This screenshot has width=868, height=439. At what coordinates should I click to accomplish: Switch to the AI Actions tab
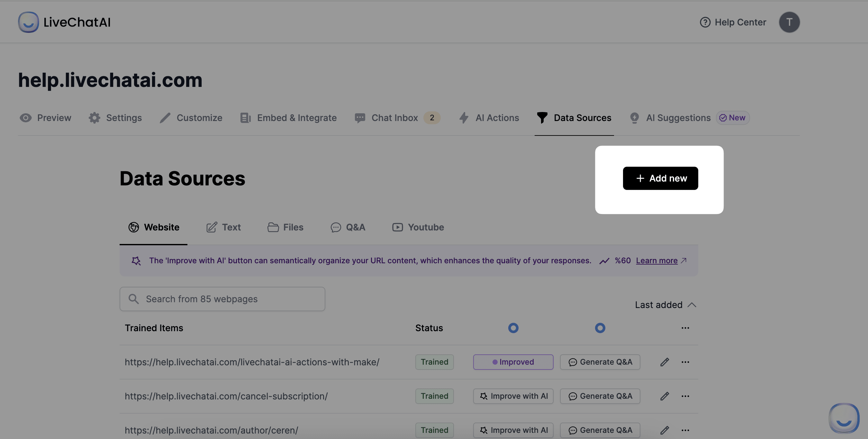[x=489, y=118]
